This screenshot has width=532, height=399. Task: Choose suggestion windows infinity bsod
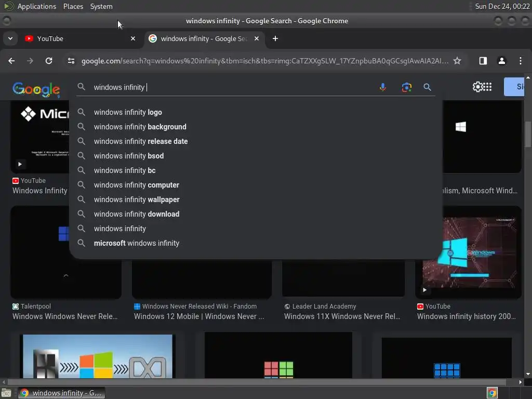(x=256, y=156)
